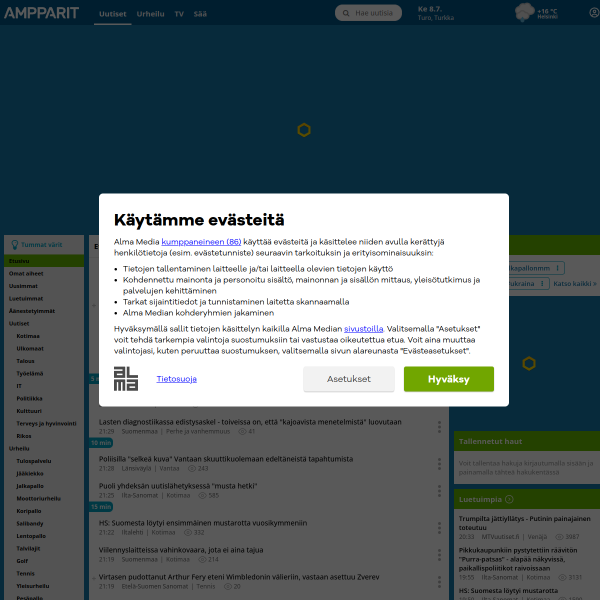Open menu for Viilennyslaitteissa article
Screen dimensions: 600x600
[439, 555]
